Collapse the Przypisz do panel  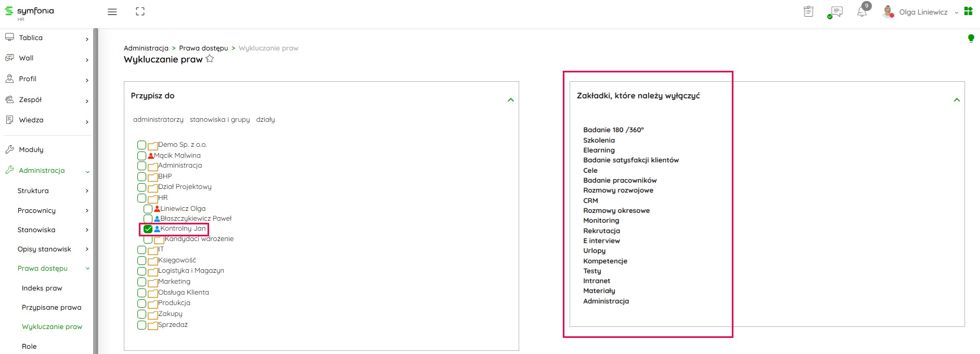510,100
